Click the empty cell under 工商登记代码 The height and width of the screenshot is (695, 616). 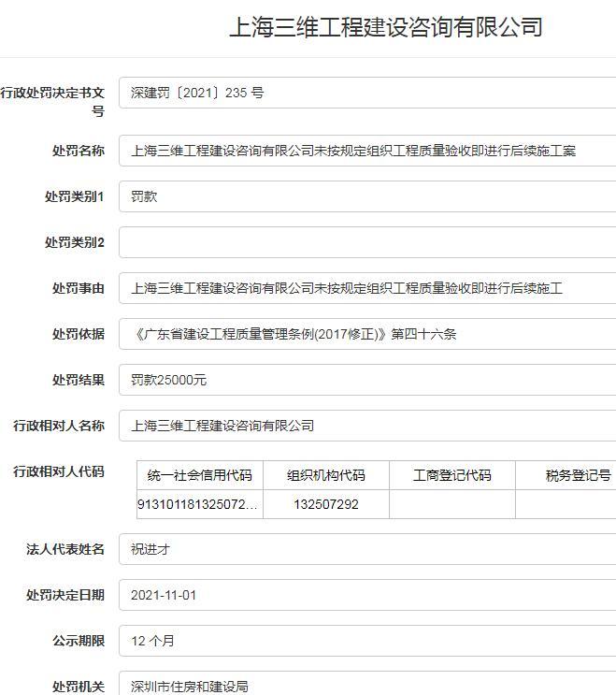pyautogui.click(x=452, y=504)
